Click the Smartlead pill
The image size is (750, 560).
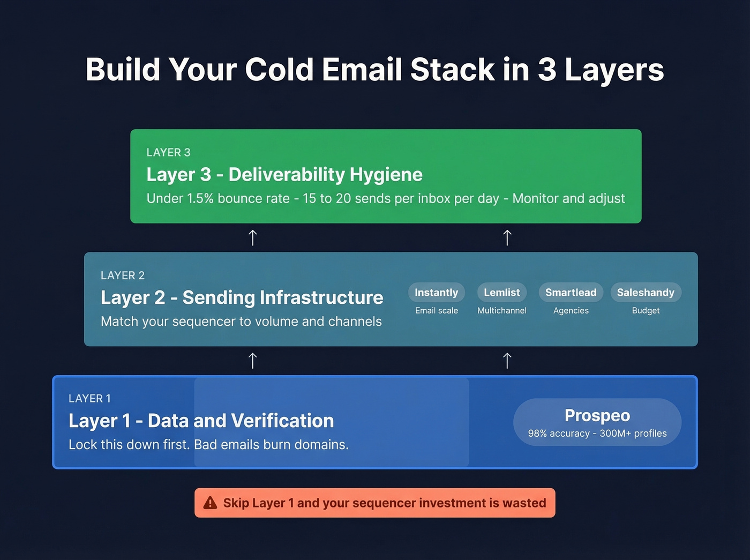[571, 292]
